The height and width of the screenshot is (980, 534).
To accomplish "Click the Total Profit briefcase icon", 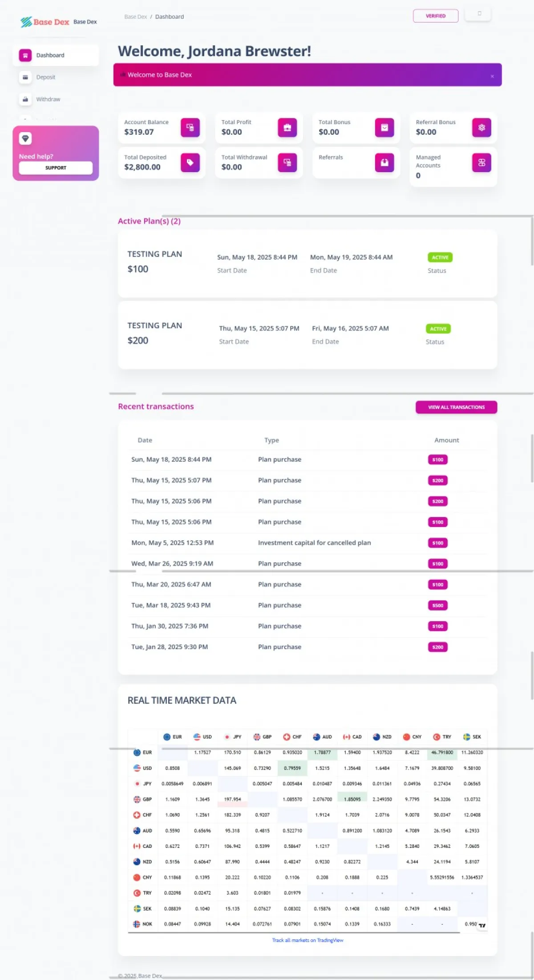I will tap(287, 128).
